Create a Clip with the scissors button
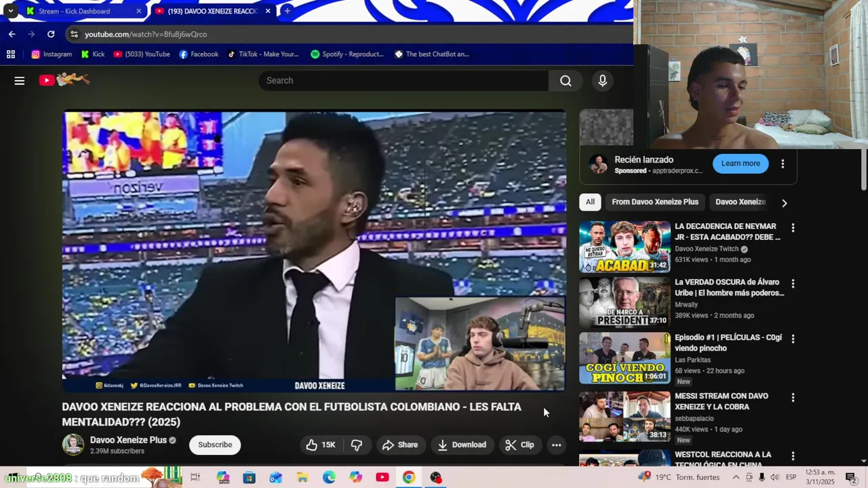868x488 pixels. (519, 445)
